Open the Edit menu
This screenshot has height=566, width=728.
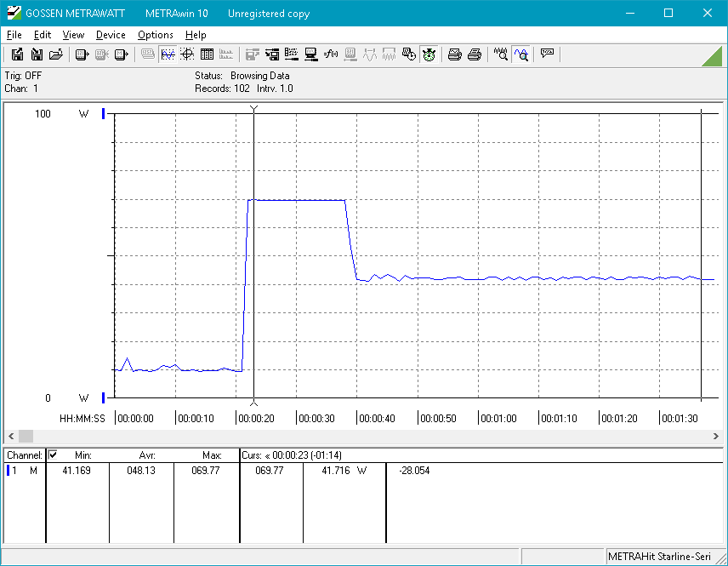tap(43, 35)
